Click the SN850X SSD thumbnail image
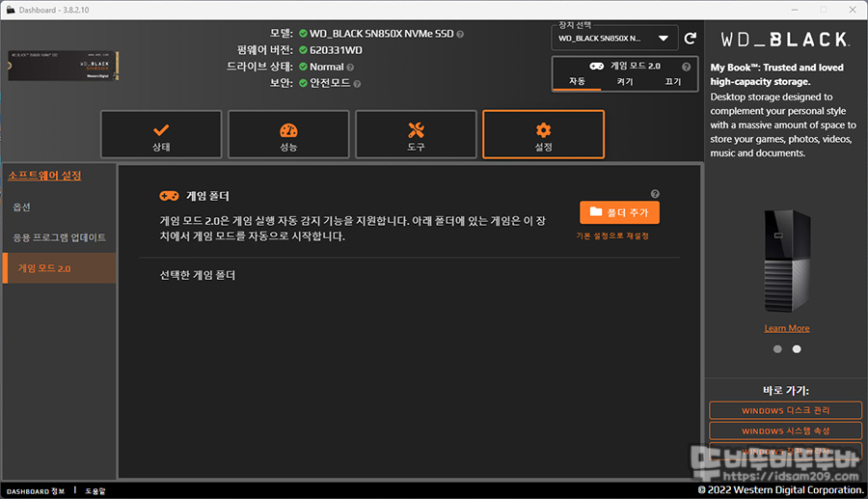The height and width of the screenshot is (499, 868). [63, 66]
